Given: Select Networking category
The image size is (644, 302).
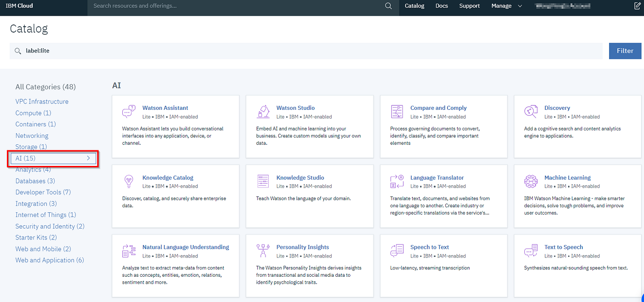Looking at the screenshot, I should [x=32, y=136].
